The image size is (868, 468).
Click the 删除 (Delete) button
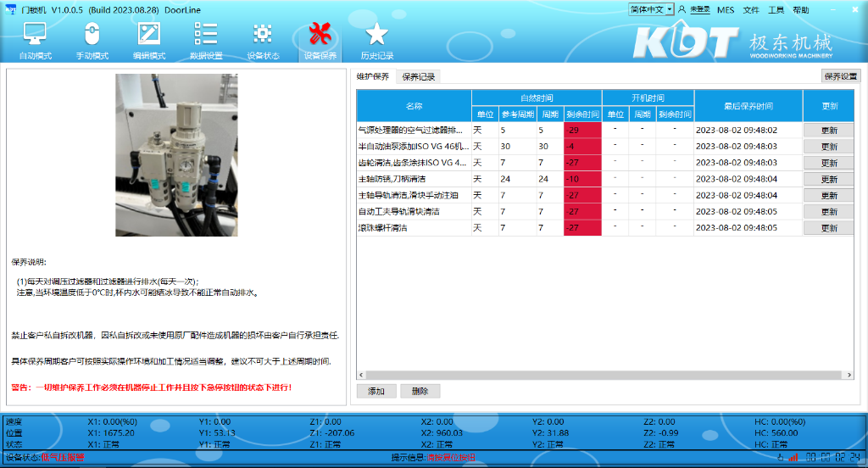[x=420, y=392]
